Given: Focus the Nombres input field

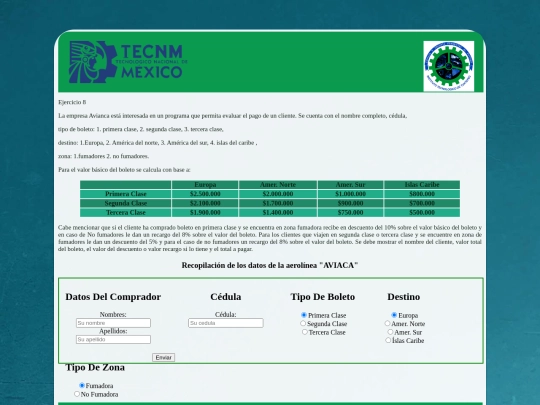Looking at the screenshot, I should tap(113, 323).
